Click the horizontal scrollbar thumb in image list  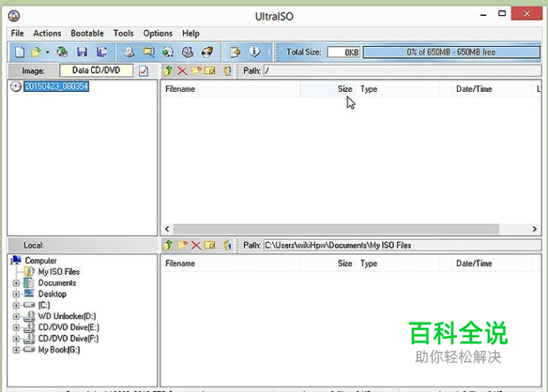point(337,229)
